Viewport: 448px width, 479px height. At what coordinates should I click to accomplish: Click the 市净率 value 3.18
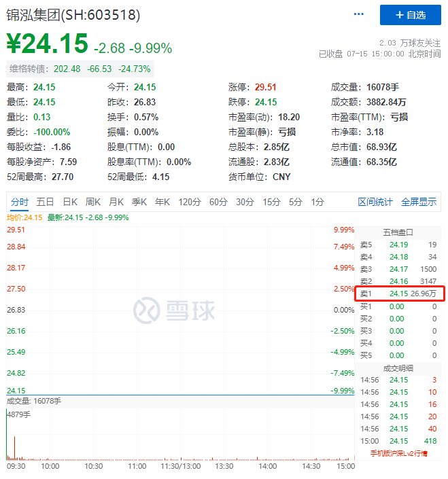(375, 132)
